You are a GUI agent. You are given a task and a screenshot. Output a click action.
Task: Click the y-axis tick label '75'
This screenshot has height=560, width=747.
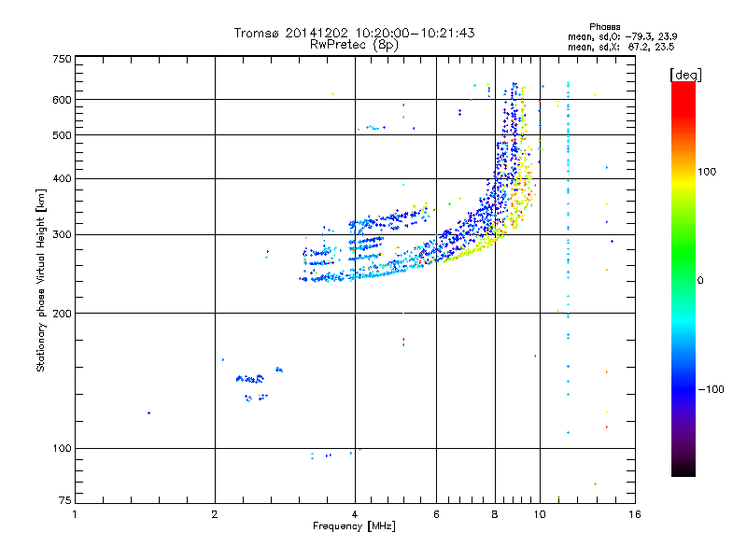[x=65, y=500]
